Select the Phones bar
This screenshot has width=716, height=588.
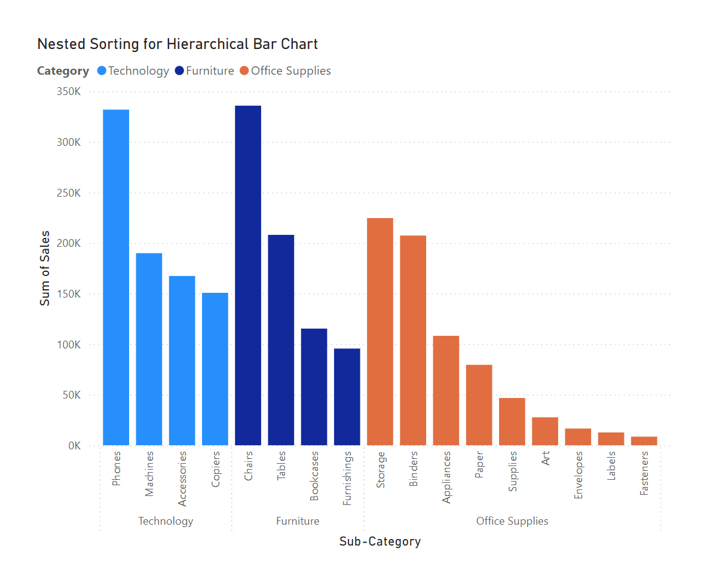tap(116, 277)
